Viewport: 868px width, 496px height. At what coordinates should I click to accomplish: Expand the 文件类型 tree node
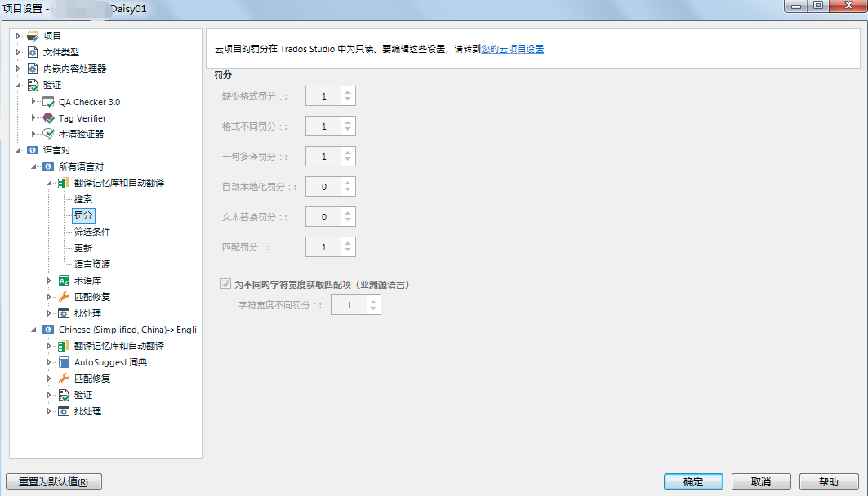18,52
